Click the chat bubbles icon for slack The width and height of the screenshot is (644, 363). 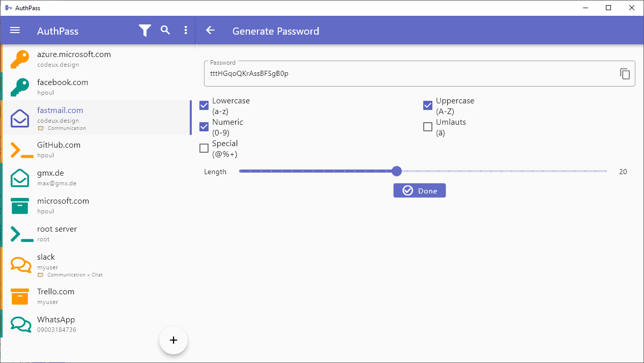tap(21, 266)
